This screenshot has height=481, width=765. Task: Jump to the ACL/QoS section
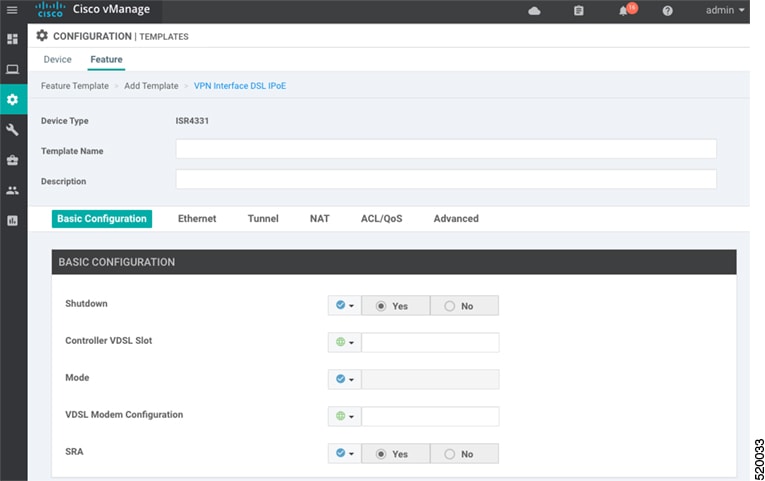(382, 219)
